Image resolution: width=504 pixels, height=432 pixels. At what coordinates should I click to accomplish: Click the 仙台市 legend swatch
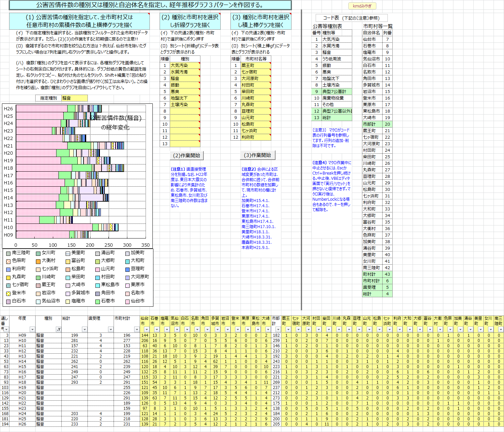[128, 301]
